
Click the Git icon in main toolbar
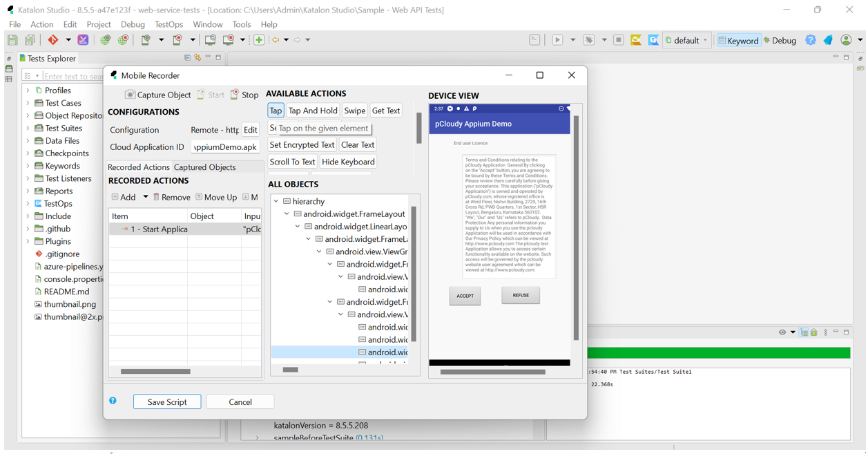click(x=53, y=40)
